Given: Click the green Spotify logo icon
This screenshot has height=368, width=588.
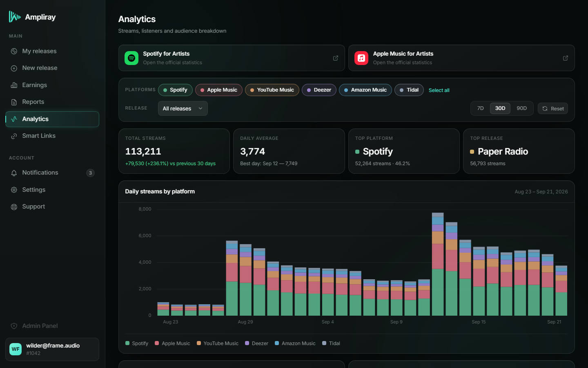Looking at the screenshot, I should point(131,58).
